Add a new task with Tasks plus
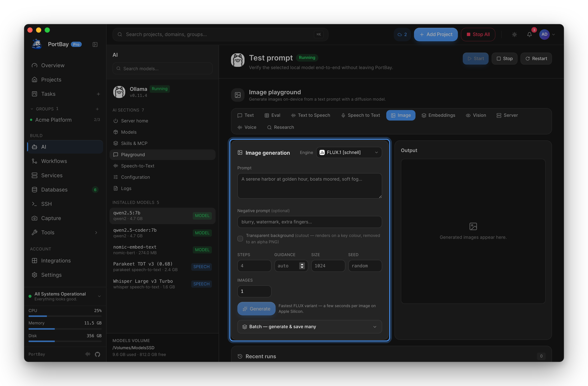The height and width of the screenshot is (386, 588). (98, 94)
